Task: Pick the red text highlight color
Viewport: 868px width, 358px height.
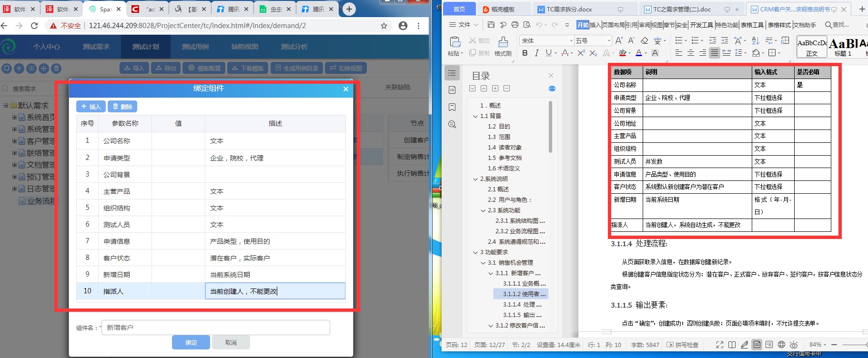Action: pyautogui.click(x=622, y=53)
